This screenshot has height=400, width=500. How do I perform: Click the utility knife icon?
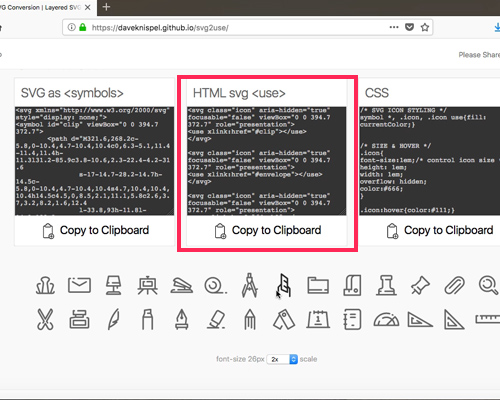[x=284, y=285]
